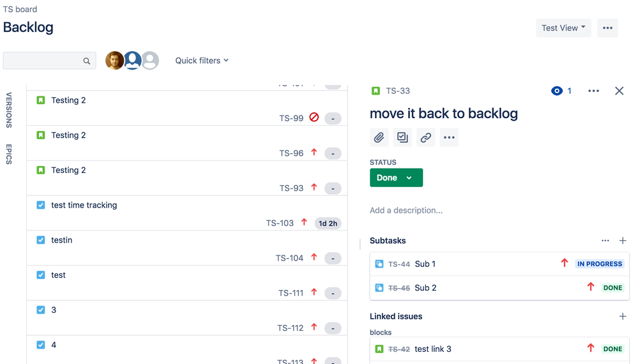This screenshot has height=364, width=638.
Task: Open more actions next to link icon
Action: tap(449, 137)
